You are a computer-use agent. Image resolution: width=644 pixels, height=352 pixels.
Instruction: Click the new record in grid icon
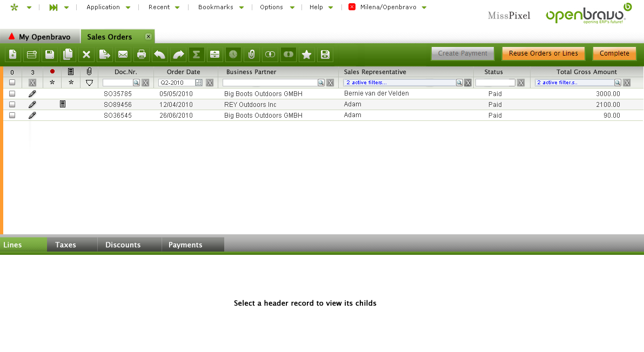pyautogui.click(x=32, y=54)
